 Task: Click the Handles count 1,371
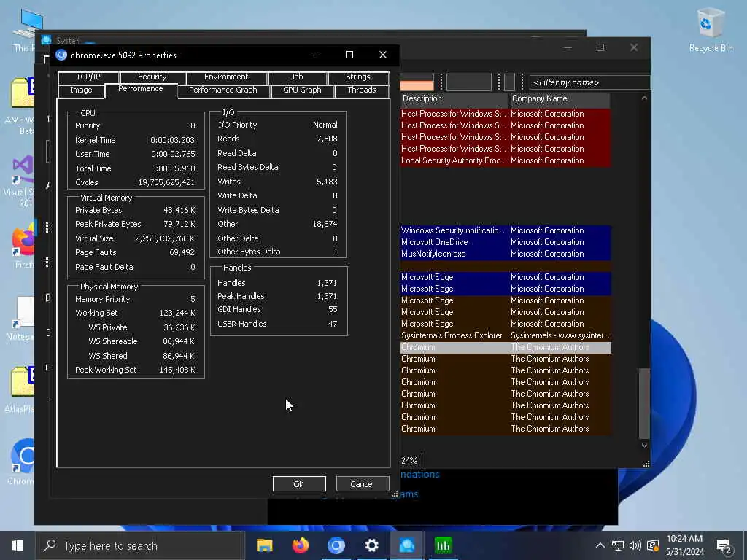click(327, 283)
